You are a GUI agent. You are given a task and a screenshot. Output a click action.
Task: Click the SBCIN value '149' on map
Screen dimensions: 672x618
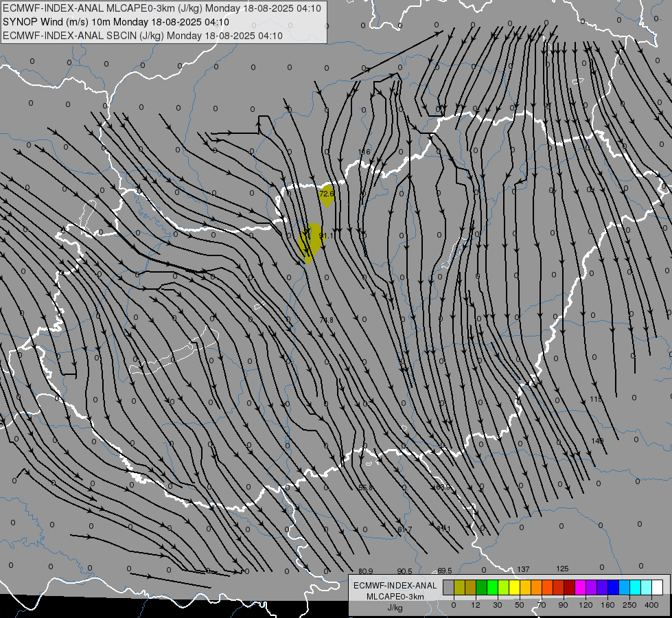tap(597, 441)
